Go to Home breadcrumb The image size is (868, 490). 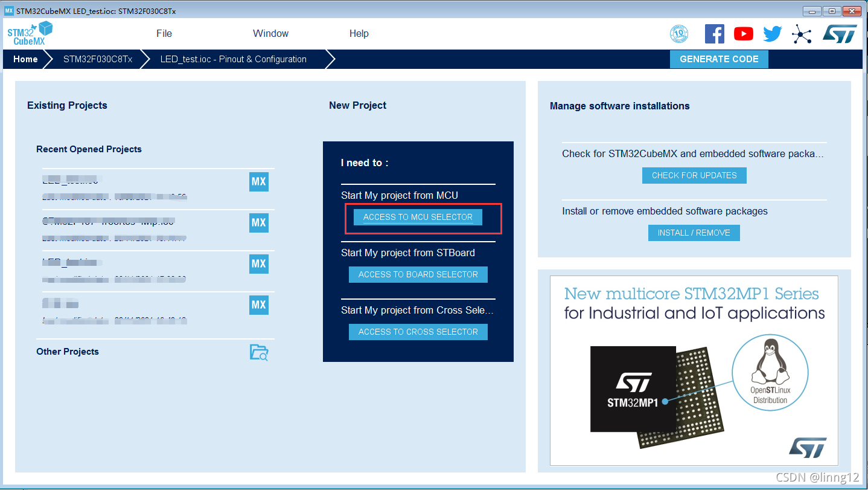click(x=25, y=59)
